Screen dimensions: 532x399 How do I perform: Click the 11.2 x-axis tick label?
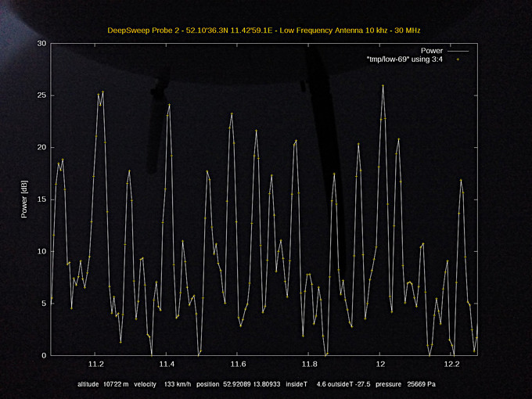click(96, 365)
